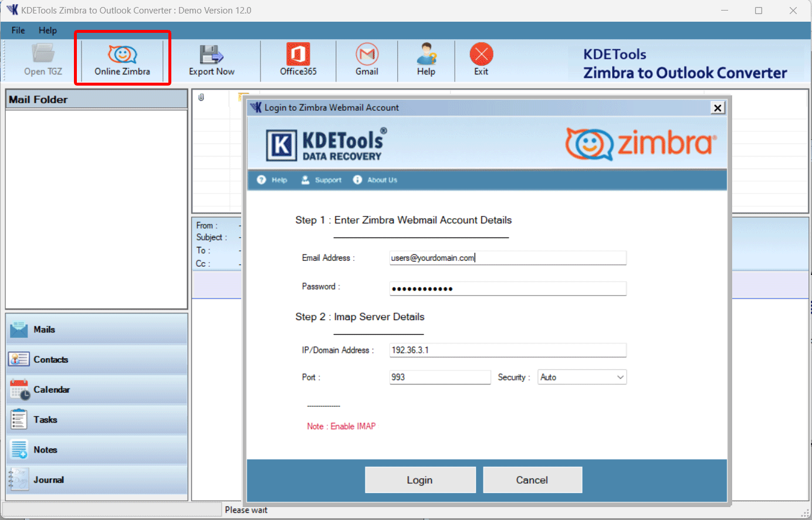Viewport: 812px width, 520px height.
Task: Click into the Port number field
Action: tap(439, 377)
